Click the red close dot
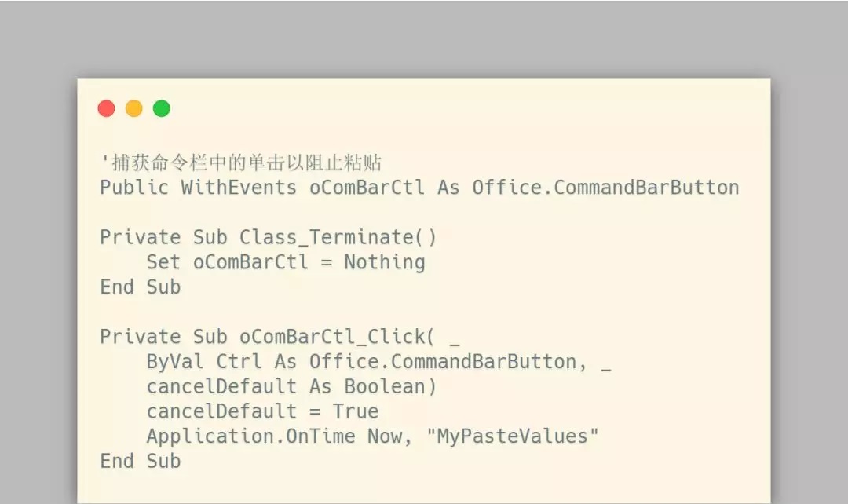Screen dimensions: 848x504 click(107, 108)
